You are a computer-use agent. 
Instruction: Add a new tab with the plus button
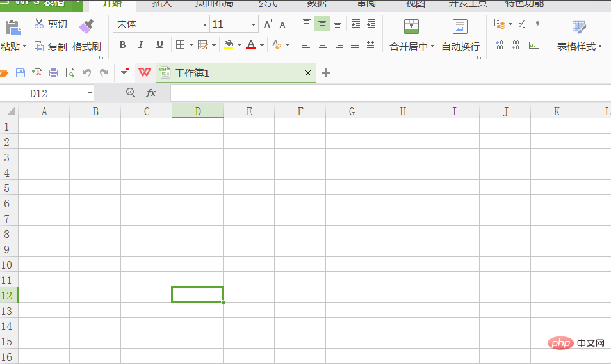coord(326,73)
